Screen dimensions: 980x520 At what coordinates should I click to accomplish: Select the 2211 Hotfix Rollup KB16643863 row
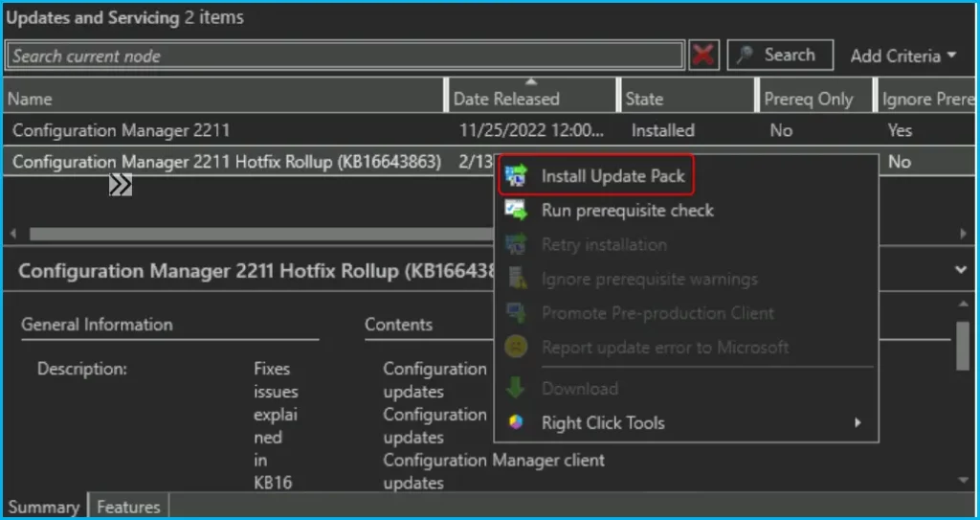(250, 162)
